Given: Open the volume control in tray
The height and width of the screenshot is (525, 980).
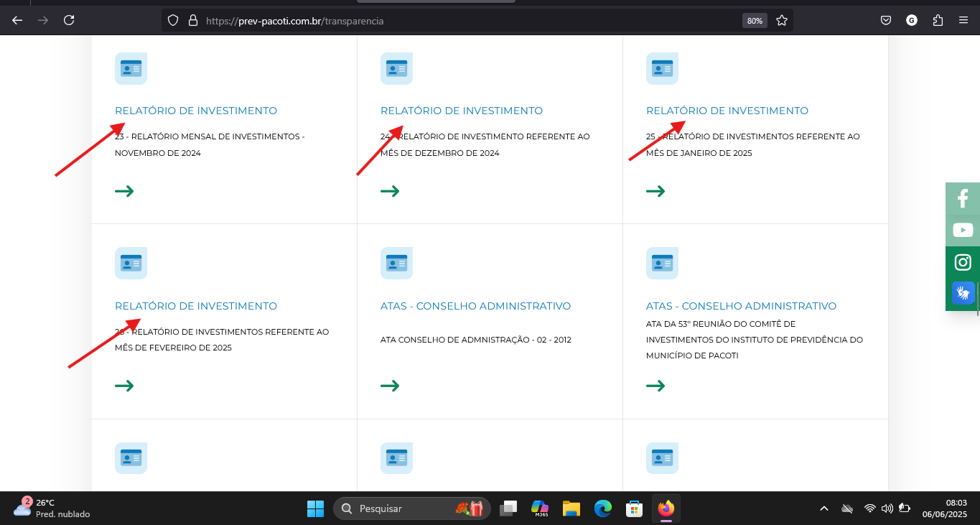Looking at the screenshot, I should 887,508.
